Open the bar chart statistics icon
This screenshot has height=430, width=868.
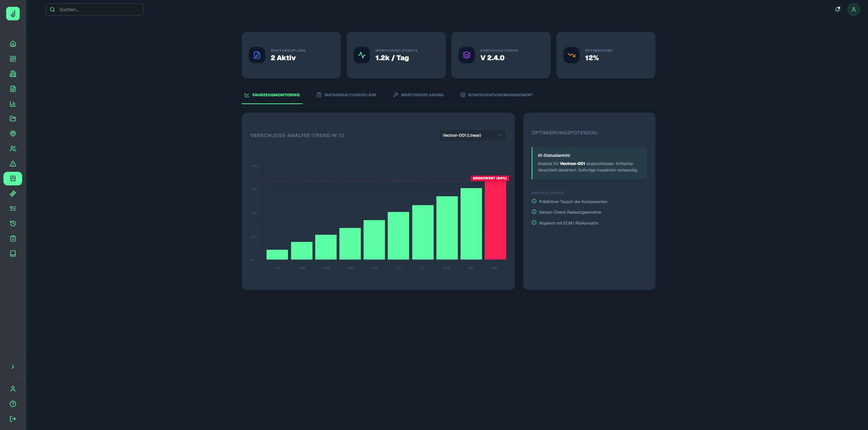[x=13, y=104]
